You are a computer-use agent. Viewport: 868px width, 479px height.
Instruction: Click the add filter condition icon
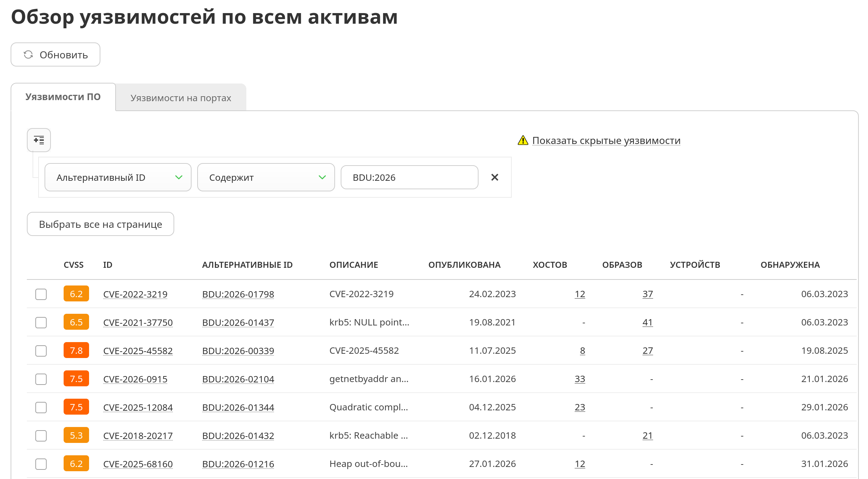(39, 140)
